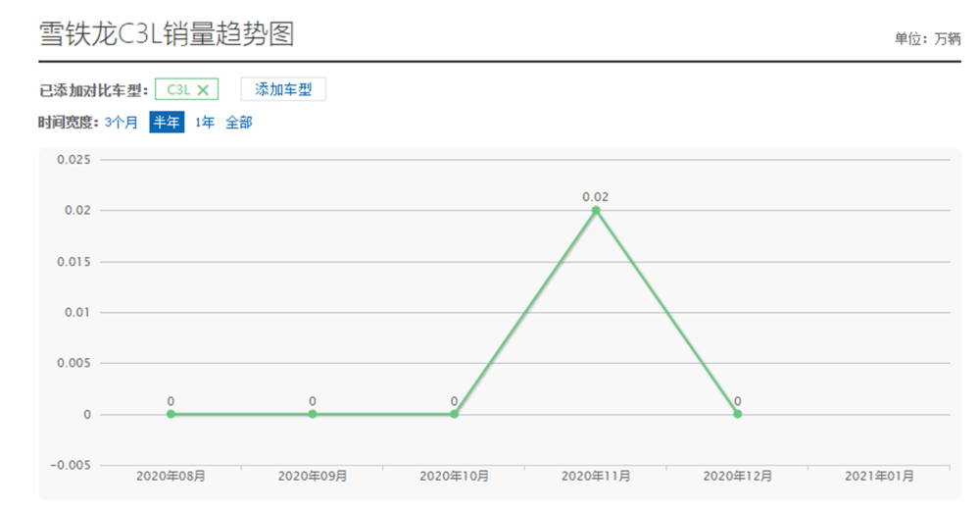Screen dimensions: 980x511
Task: Click the 2020年08月 axis label
Action: point(171,477)
